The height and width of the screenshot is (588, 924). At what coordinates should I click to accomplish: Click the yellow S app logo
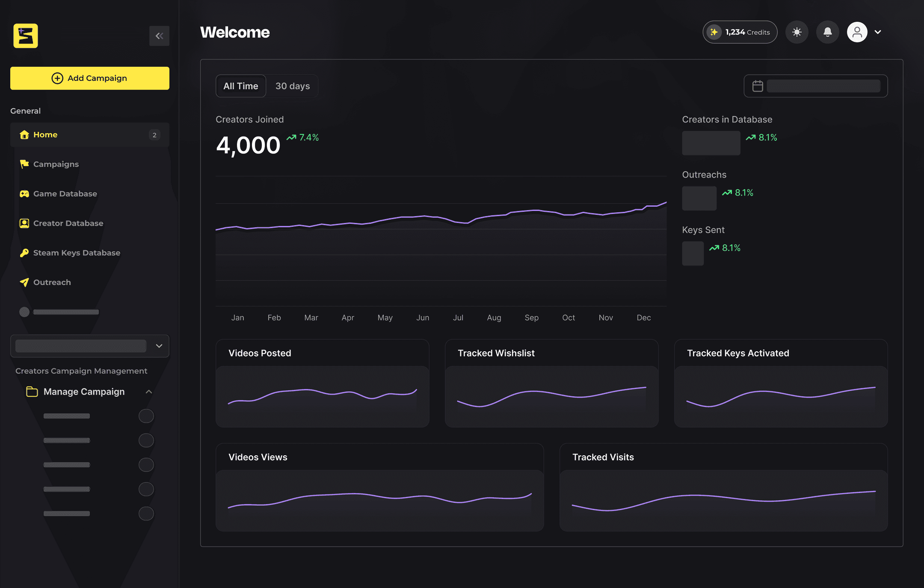(26, 36)
